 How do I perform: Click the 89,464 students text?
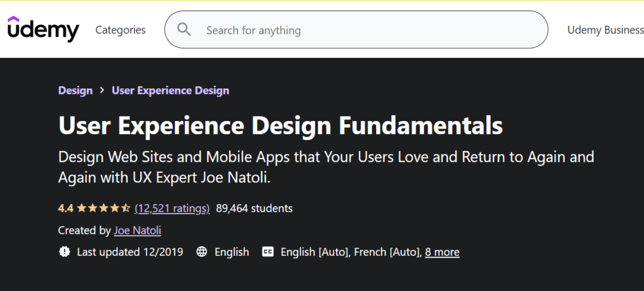(x=254, y=208)
